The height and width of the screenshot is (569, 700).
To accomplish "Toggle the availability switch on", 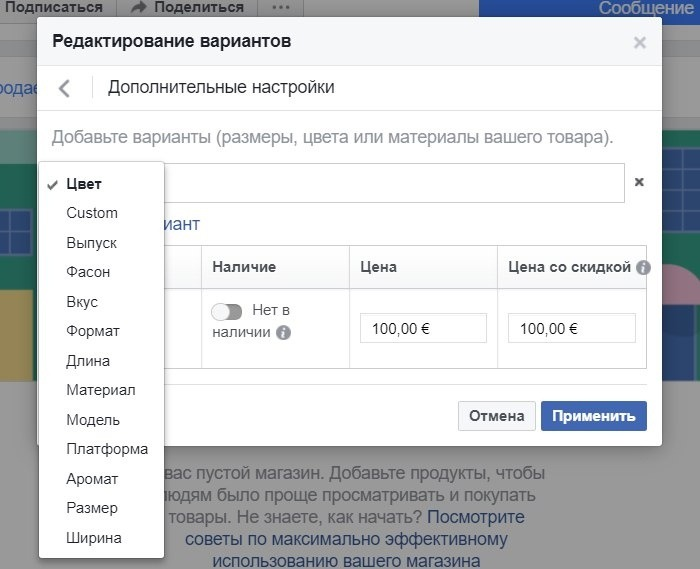I will 227,312.
